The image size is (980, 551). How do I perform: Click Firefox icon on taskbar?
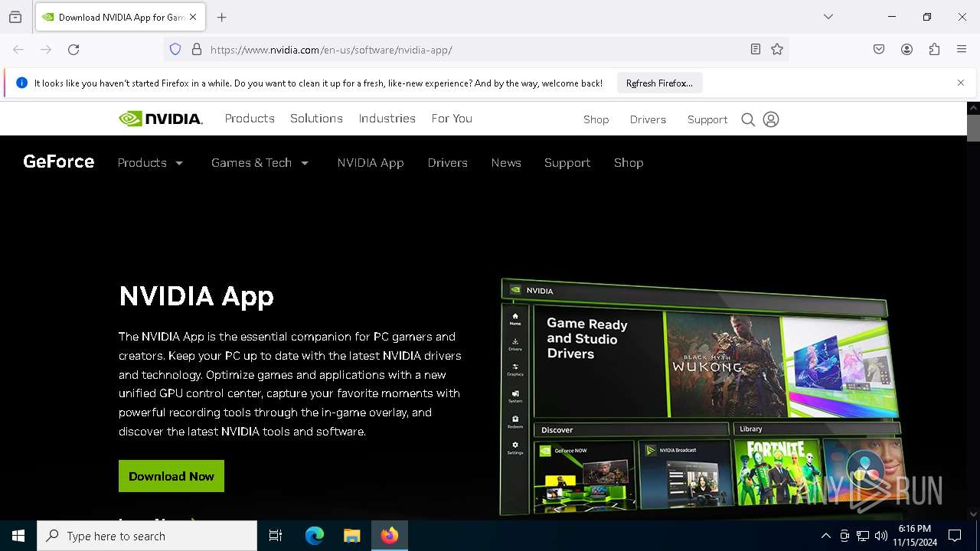[390, 536]
